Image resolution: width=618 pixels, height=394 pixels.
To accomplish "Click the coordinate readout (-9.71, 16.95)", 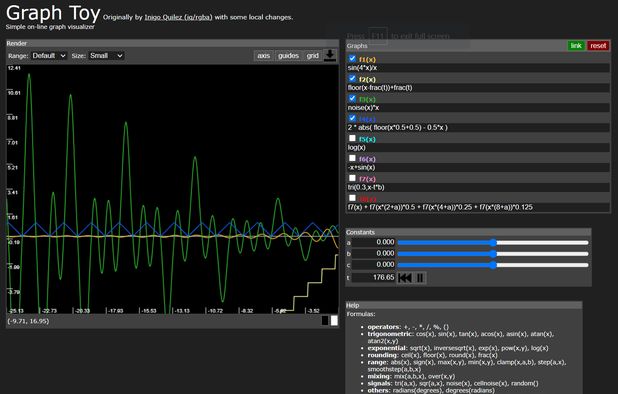I will click(x=28, y=321).
